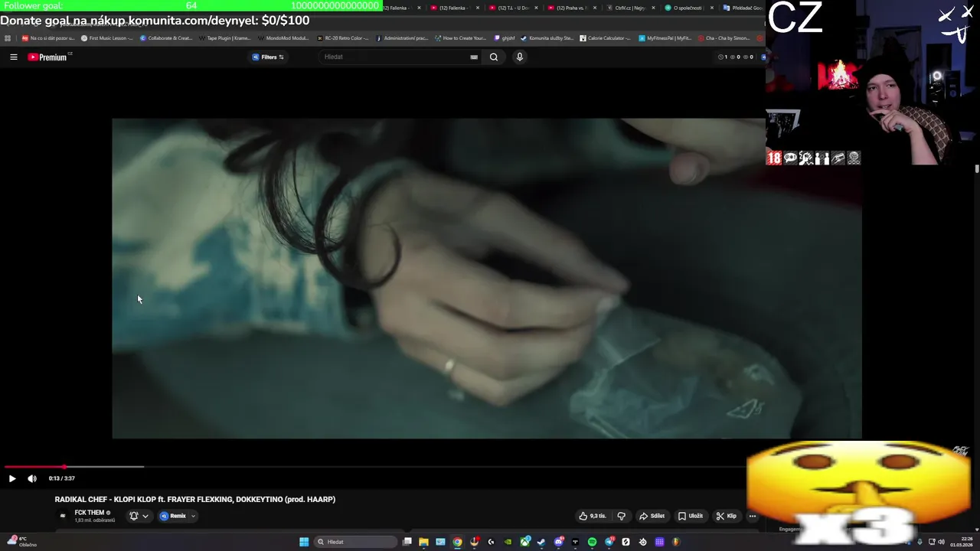Open 'Collaborate & Creat...' bookmark
This screenshot has height=551, width=980.
tap(166, 37)
